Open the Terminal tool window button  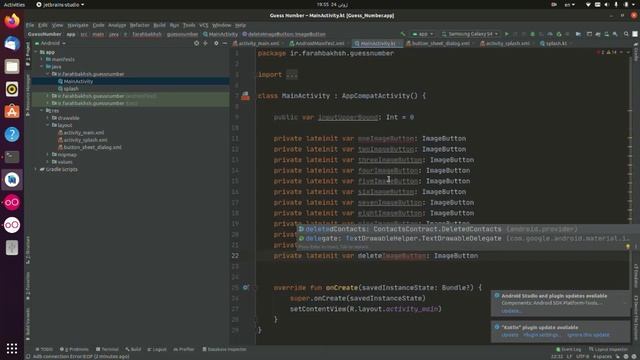point(107,349)
